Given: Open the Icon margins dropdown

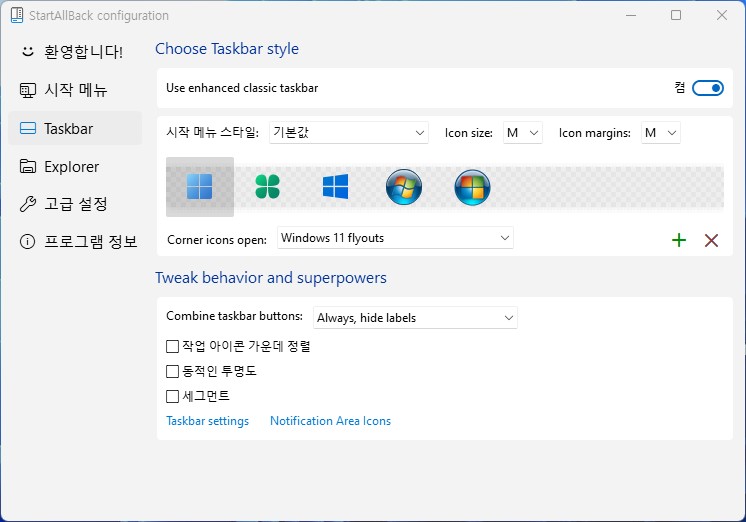Looking at the screenshot, I should (660, 133).
